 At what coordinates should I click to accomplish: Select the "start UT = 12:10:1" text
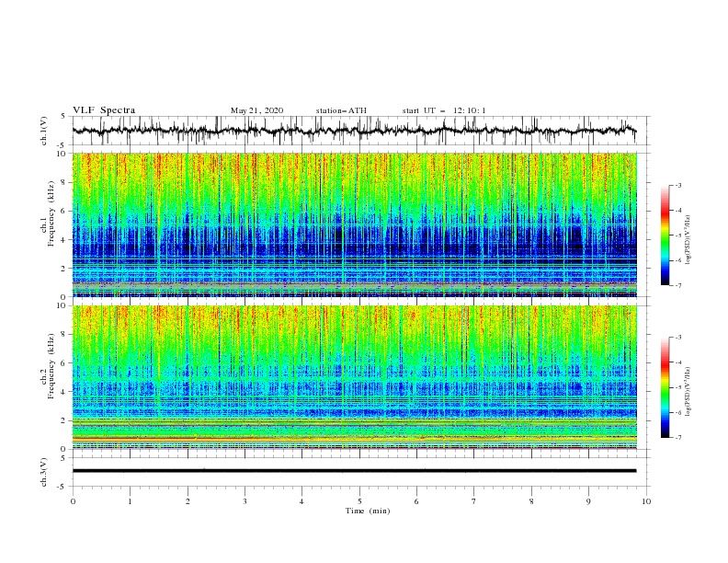pyautogui.click(x=444, y=110)
